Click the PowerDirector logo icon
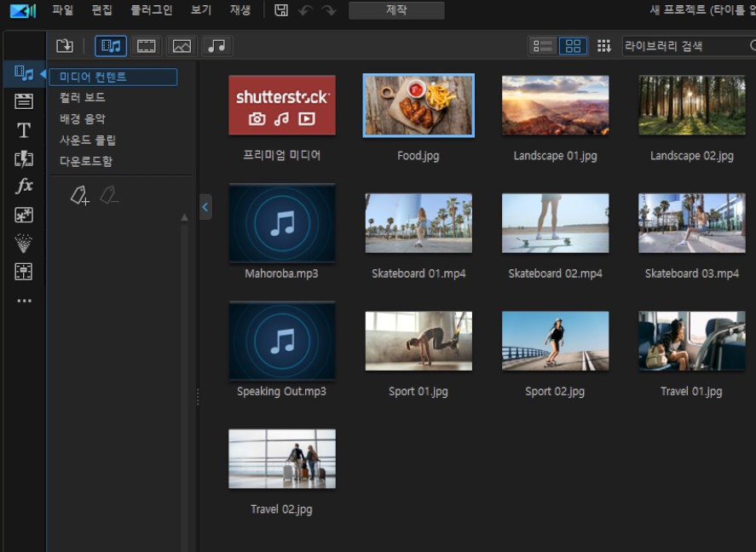Screen dimensions: 756x552 click(23, 10)
